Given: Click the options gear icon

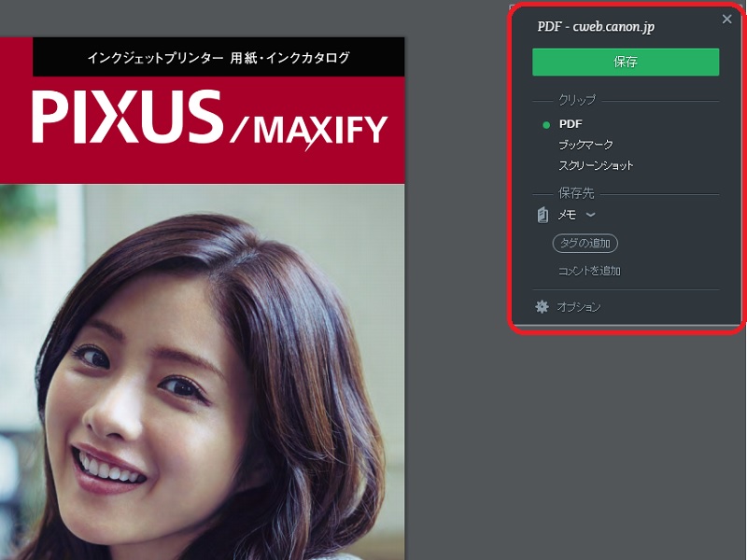Looking at the screenshot, I should pos(542,306).
